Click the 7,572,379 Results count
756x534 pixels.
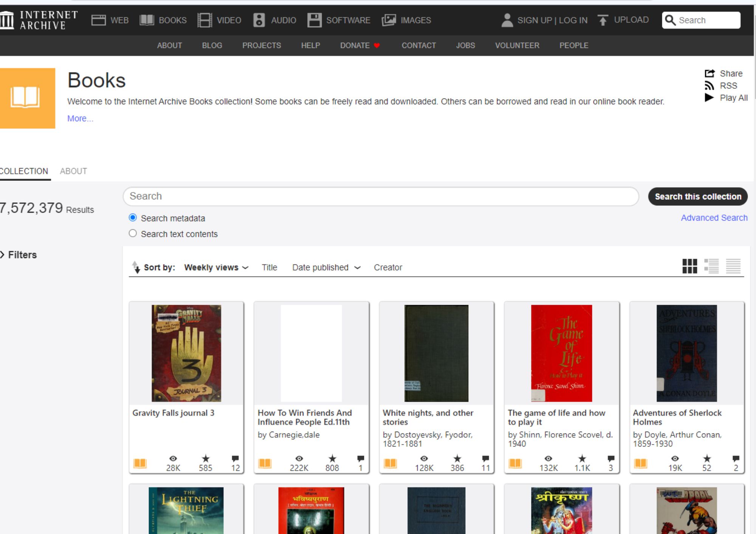(46, 208)
